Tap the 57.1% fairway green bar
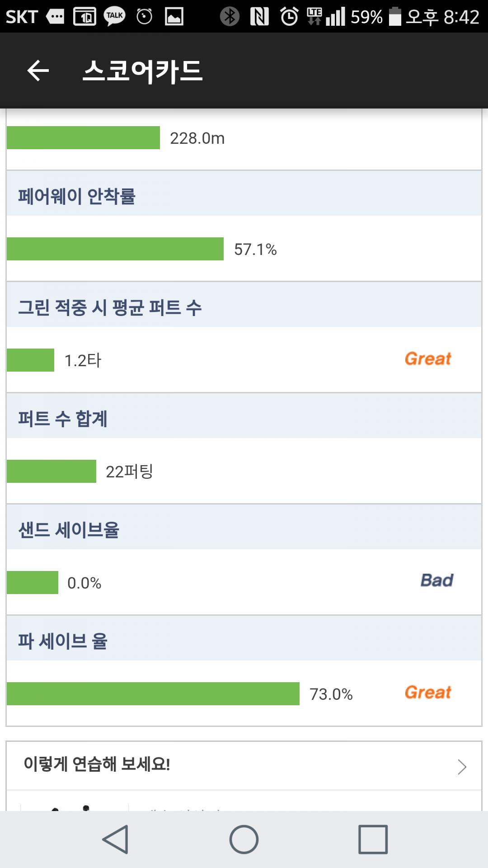 click(x=115, y=249)
